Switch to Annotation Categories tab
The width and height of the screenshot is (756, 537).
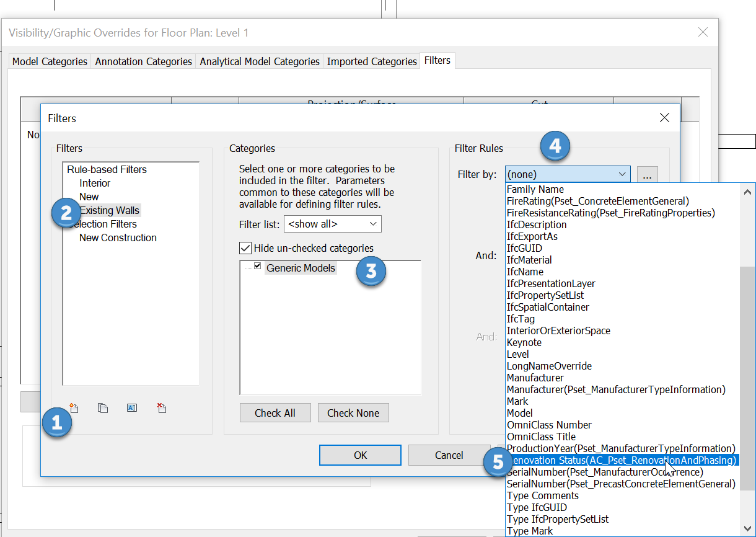pyautogui.click(x=143, y=61)
